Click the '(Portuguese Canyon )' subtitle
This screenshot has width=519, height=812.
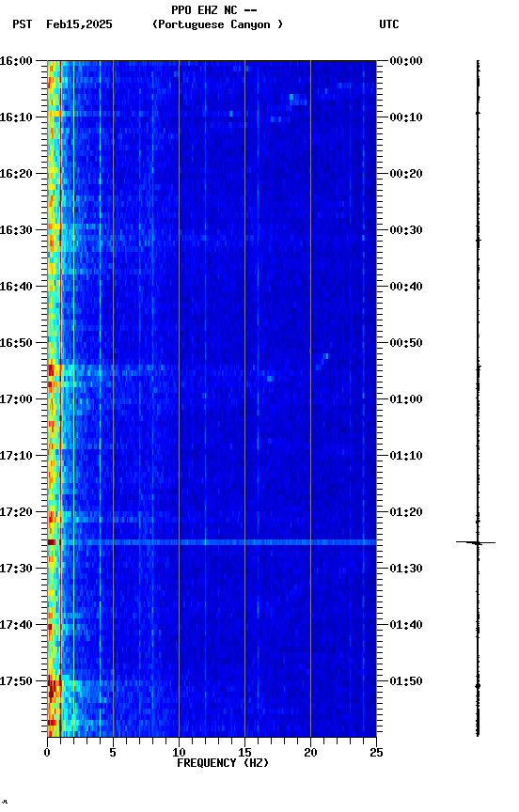[x=217, y=24]
